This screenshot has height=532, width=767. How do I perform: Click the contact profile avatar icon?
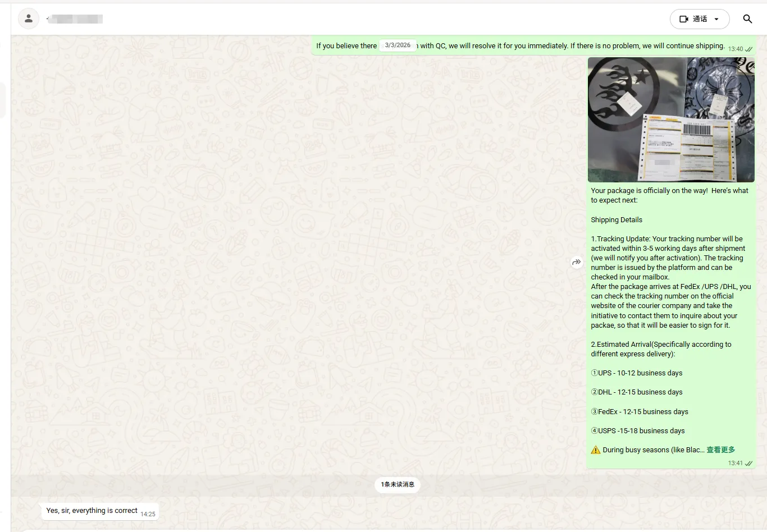[x=29, y=19]
